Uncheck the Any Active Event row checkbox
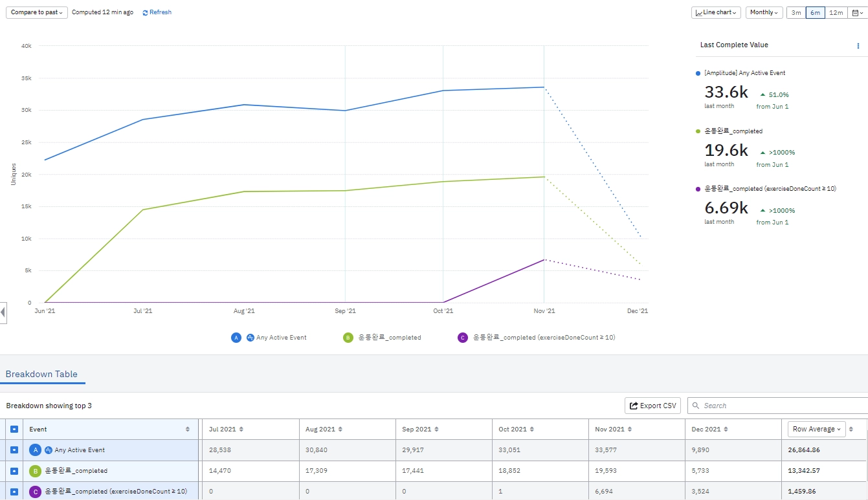 (14, 450)
